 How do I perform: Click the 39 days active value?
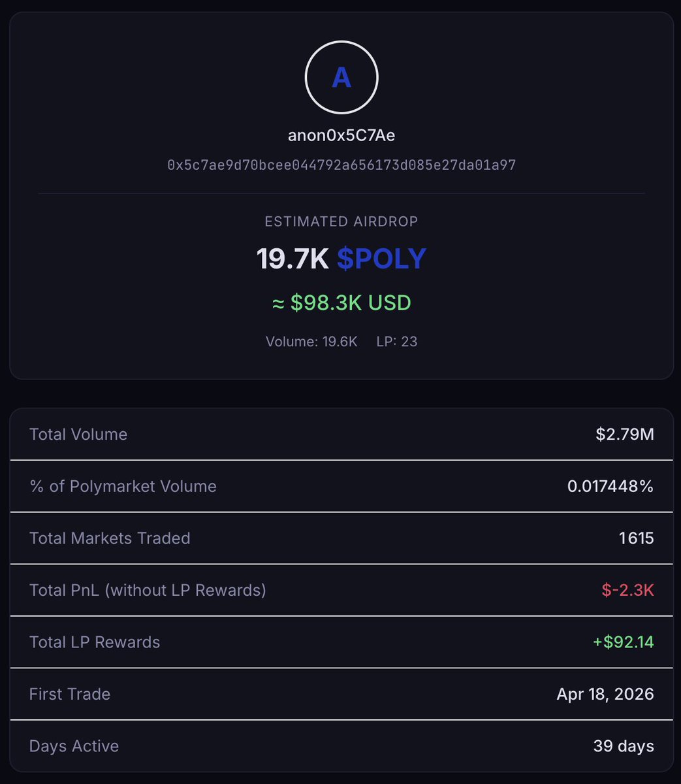[x=624, y=746]
